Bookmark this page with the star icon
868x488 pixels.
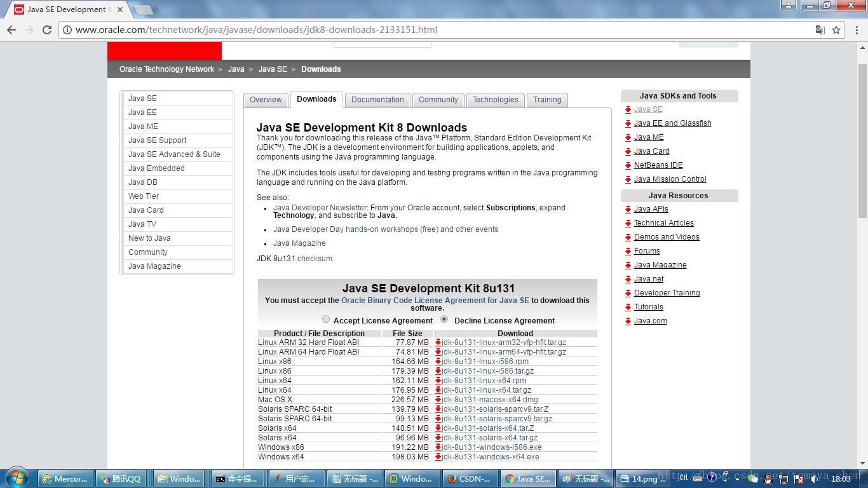tap(836, 30)
